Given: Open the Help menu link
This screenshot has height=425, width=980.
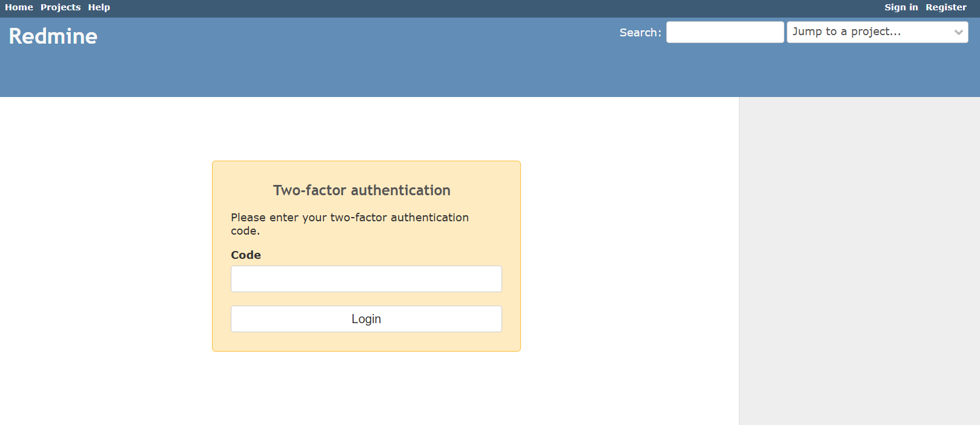Looking at the screenshot, I should tap(99, 7).
